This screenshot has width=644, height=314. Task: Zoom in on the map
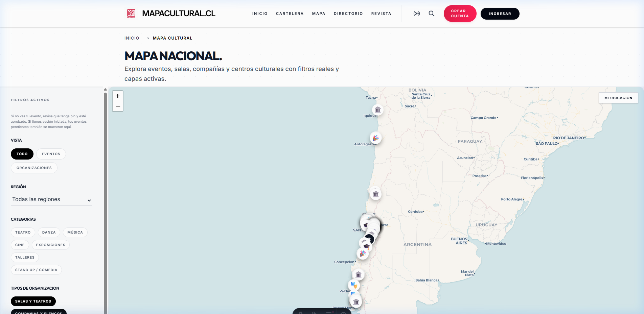point(118,96)
